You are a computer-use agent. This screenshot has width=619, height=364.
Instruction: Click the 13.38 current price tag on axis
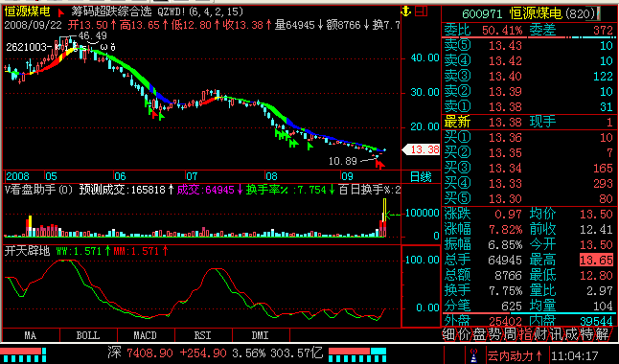pyautogui.click(x=422, y=149)
